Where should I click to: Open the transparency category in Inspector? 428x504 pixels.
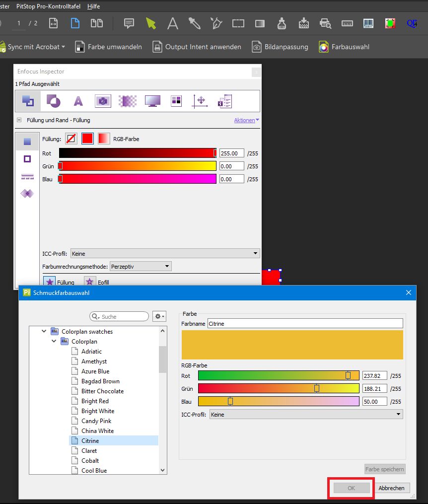53,101
